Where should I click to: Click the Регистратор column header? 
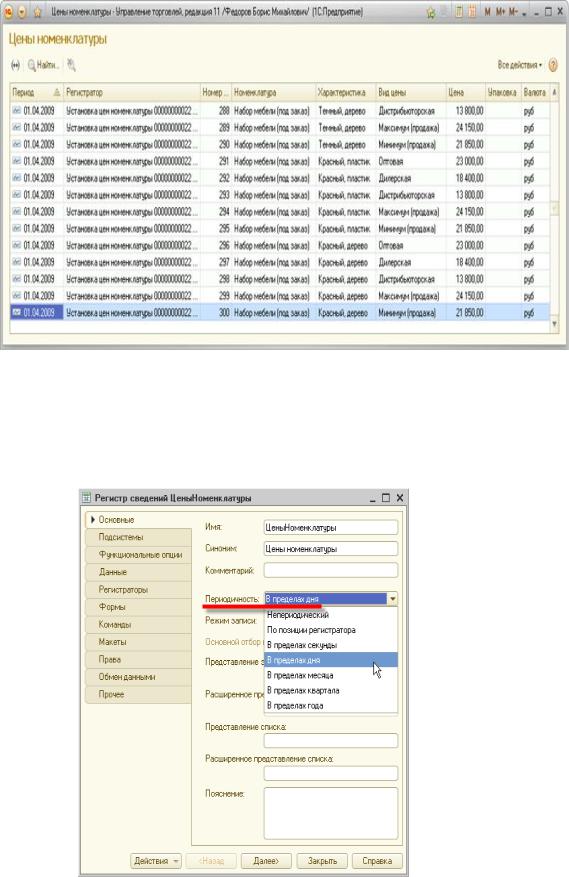[132, 92]
